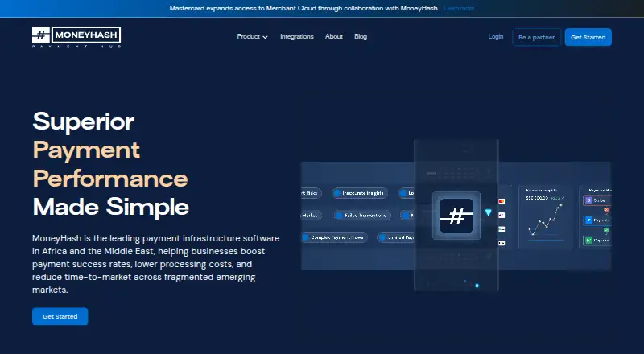Click the Mastercard card icon in illustration
This screenshot has height=354, width=644.
(502, 201)
